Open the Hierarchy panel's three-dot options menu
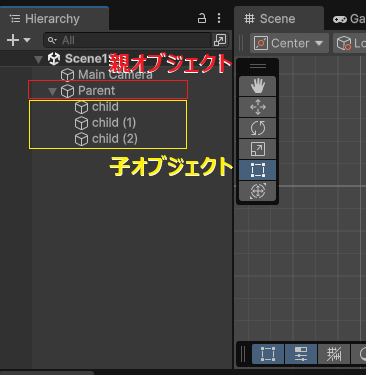The width and height of the screenshot is (366, 375). (219, 18)
